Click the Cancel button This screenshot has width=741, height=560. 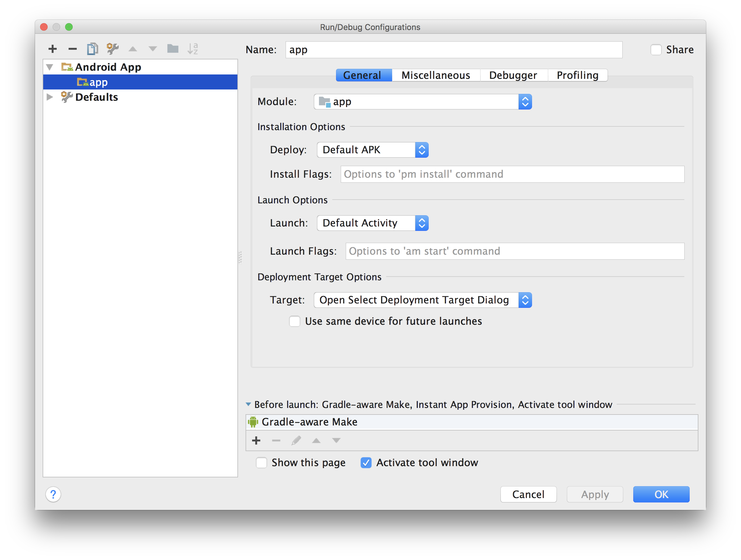pos(528,494)
